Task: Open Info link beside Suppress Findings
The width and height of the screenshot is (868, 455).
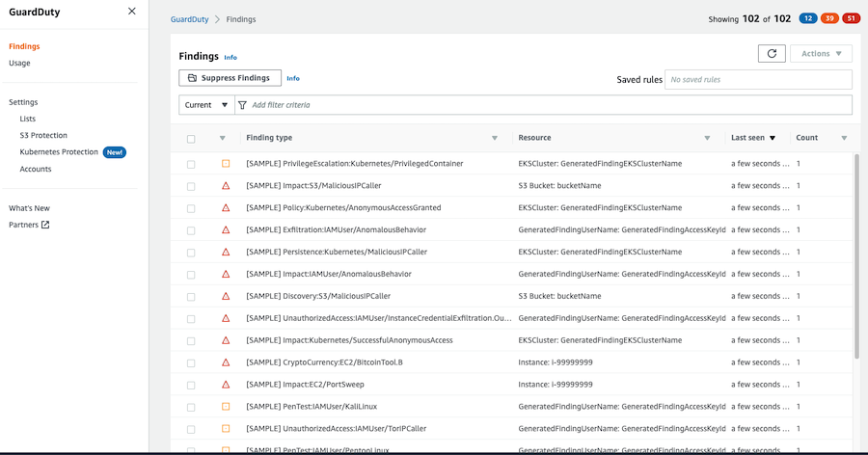Action: click(x=293, y=79)
